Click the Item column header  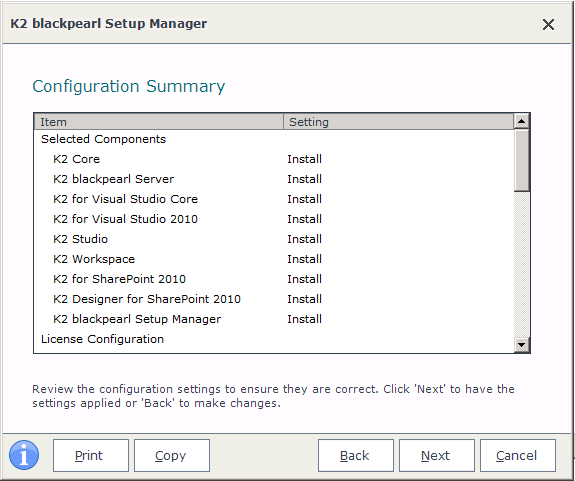159,122
